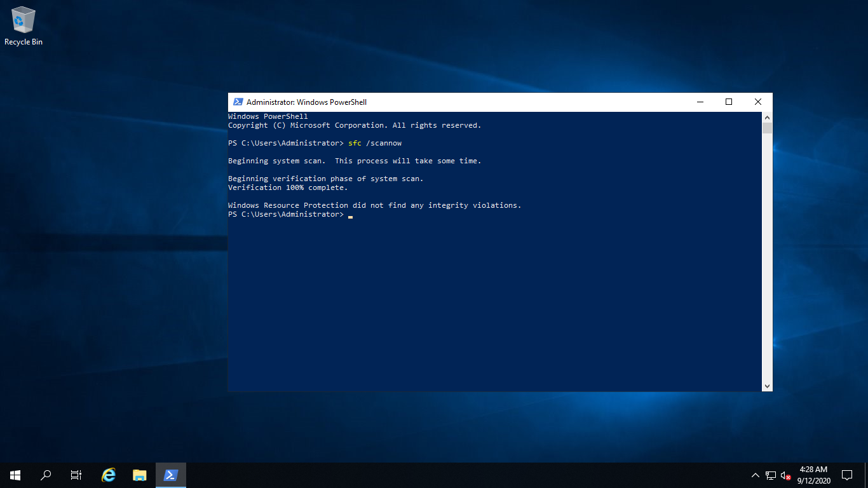Open the network status tray icon
The image size is (868, 488).
pyautogui.click(x=771, y=475)
